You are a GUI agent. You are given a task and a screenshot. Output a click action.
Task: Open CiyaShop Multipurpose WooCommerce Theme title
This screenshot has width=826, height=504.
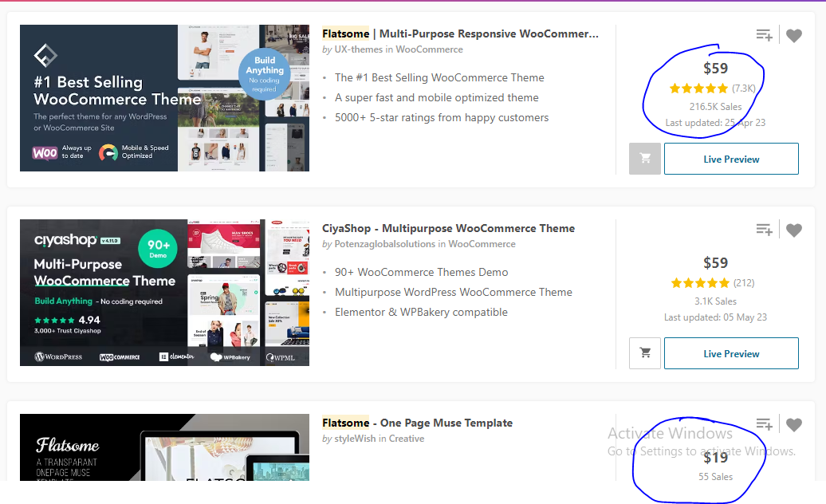(x=448, y=228)
